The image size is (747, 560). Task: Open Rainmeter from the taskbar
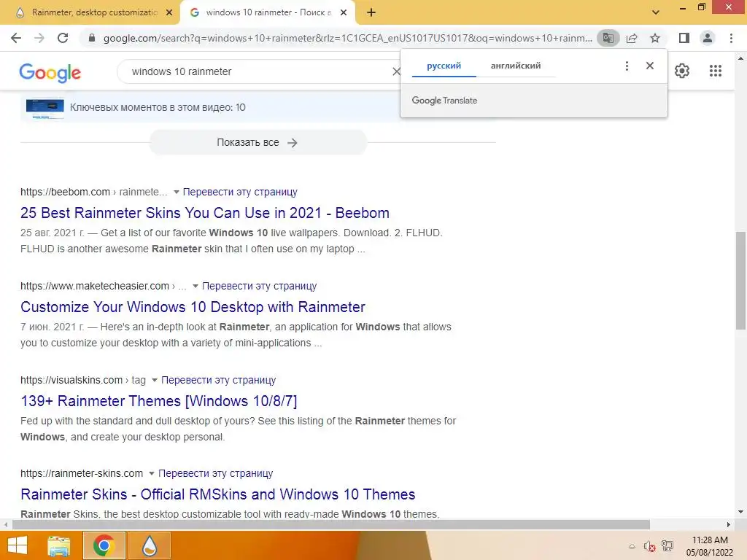[x=149, y=545]
